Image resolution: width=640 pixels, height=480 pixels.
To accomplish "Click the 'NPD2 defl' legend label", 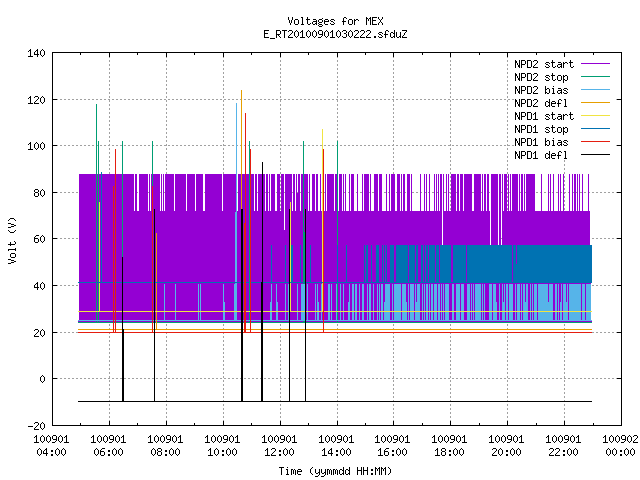I will point(541,103).
